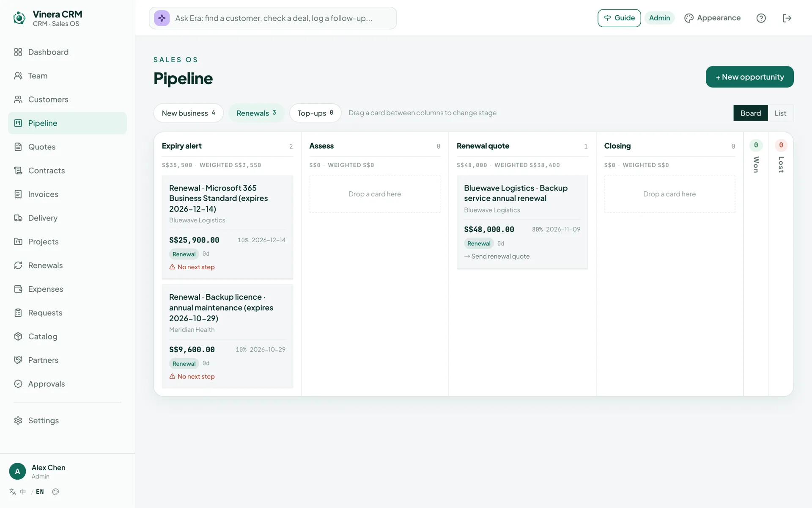
Task: Click the 'Send renewal quote' next step text
Action: [497, 257]
